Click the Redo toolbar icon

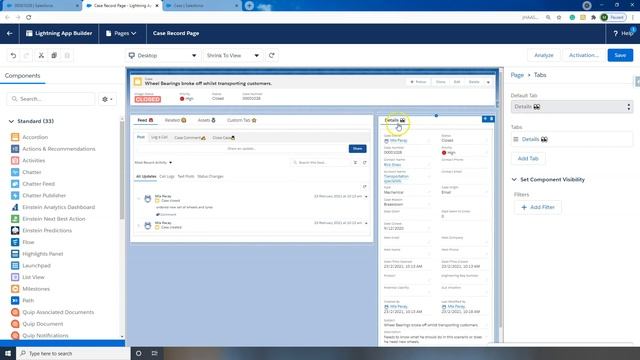click(27, 56)
